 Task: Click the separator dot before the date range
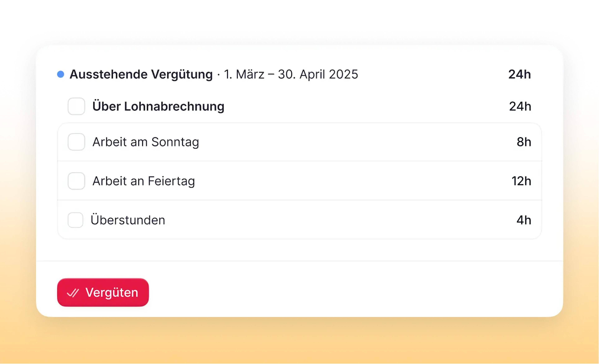(x=218, y=75)
